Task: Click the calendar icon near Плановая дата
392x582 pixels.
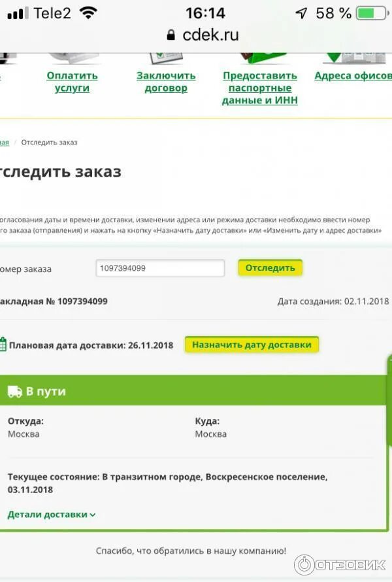Action: click(x=3, y=344)
